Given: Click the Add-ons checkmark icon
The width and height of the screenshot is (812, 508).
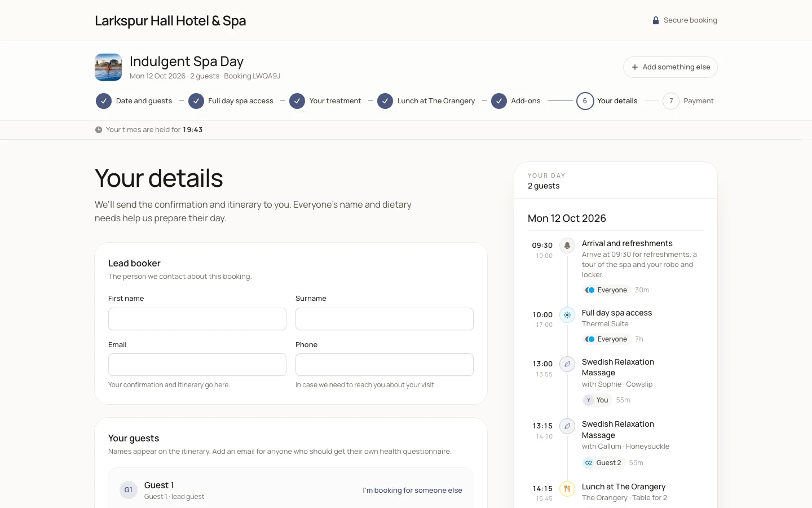Looking at the screenshot, I should click(499, 101).
